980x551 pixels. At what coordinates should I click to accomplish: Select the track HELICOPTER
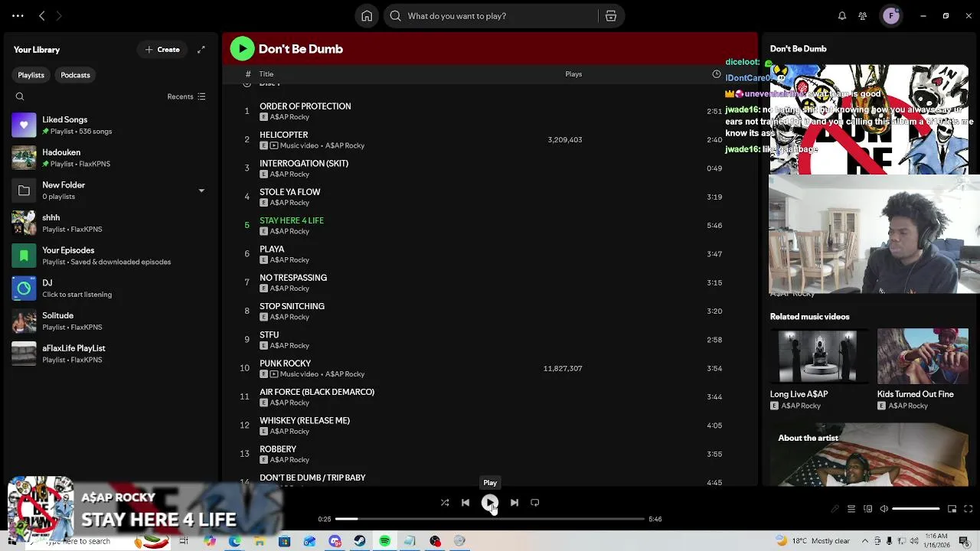point(283,135)
